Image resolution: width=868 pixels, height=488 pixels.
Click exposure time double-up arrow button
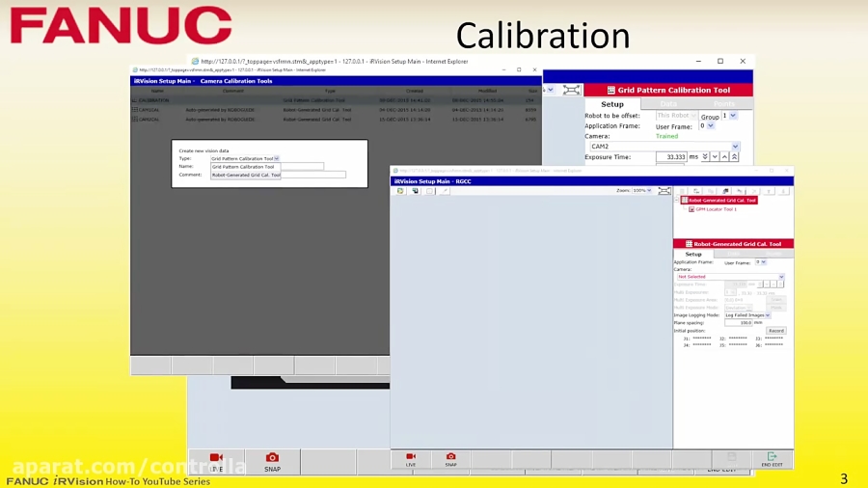pyautogui.click(x=735, y=157)
